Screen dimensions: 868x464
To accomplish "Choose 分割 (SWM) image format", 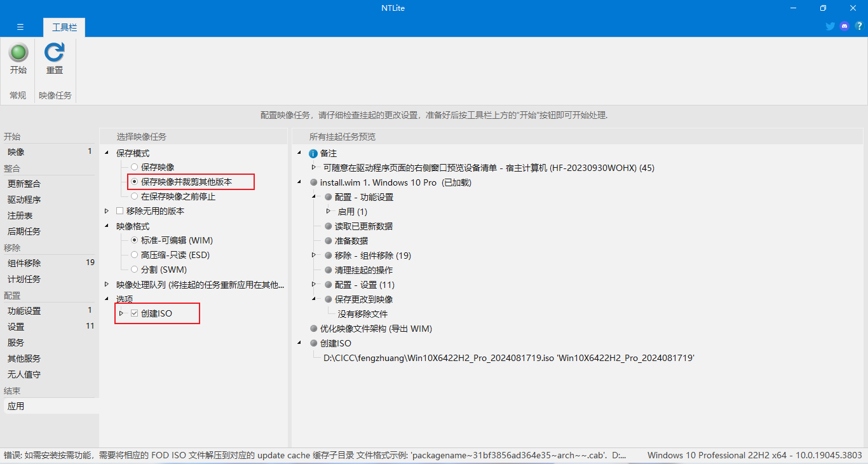I will [134, 270].
